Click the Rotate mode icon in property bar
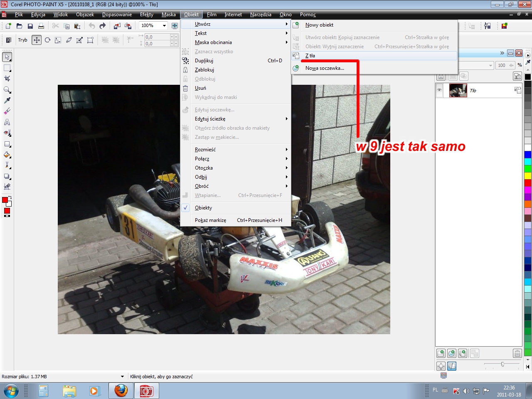The height and width of the screenshot is (399, 532). click(x=47, y=40)
